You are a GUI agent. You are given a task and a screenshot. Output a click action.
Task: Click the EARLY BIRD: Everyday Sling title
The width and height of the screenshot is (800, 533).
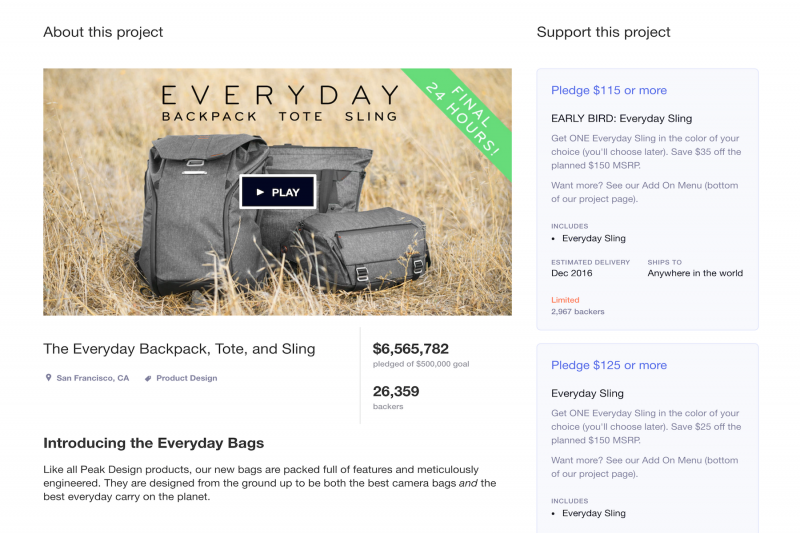(x=621, y=118)
